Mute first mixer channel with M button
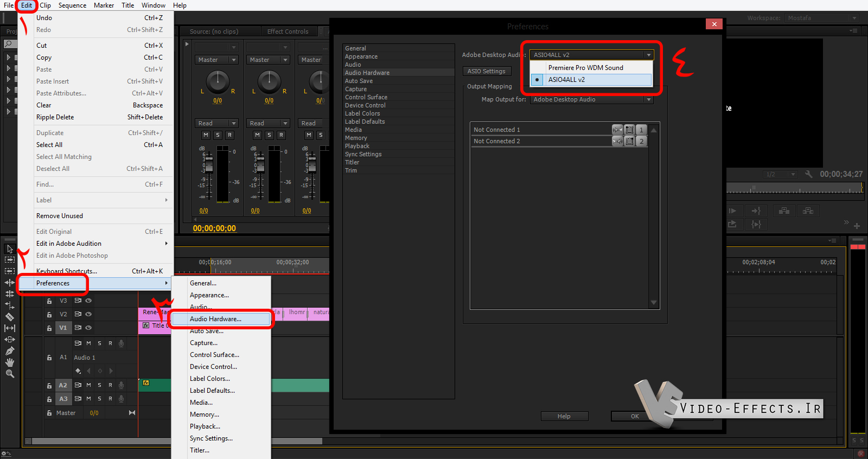 pos(206,135)
